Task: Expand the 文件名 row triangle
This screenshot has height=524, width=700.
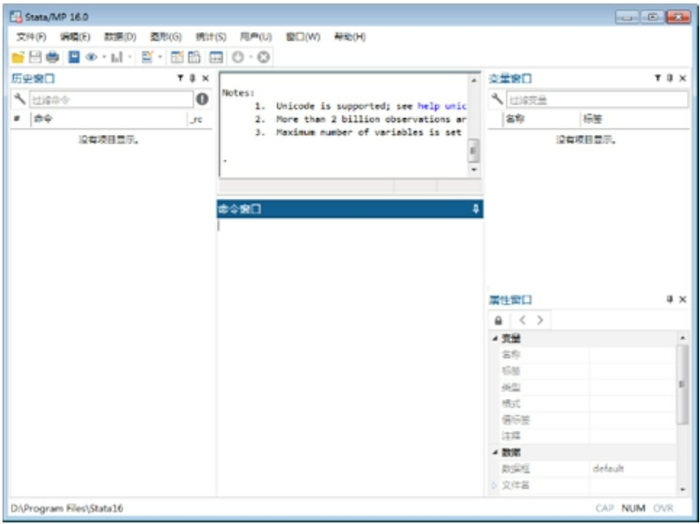Action: pyautogui.click(x=494, y=485)
